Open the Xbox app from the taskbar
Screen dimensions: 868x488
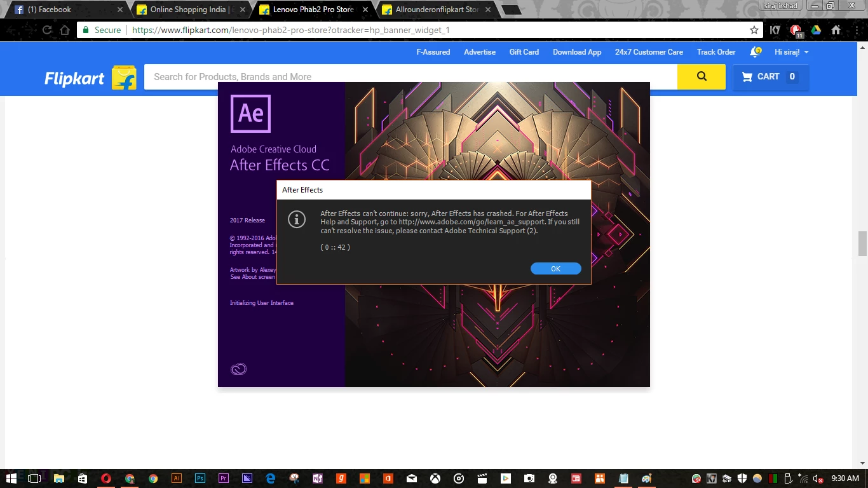coord(435,478)
